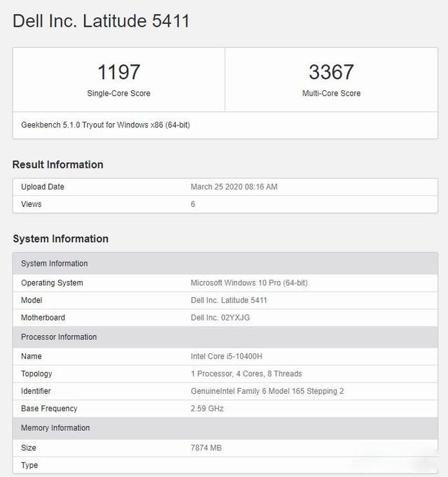Click the memory 'Size' row label
Screen dimensions: 448x477
pos(29,448)
